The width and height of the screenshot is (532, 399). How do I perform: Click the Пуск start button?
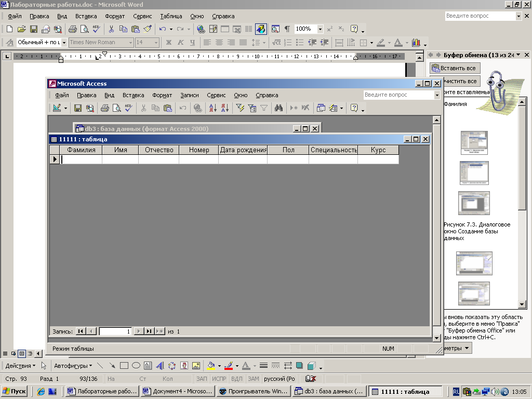click(14, 391)
